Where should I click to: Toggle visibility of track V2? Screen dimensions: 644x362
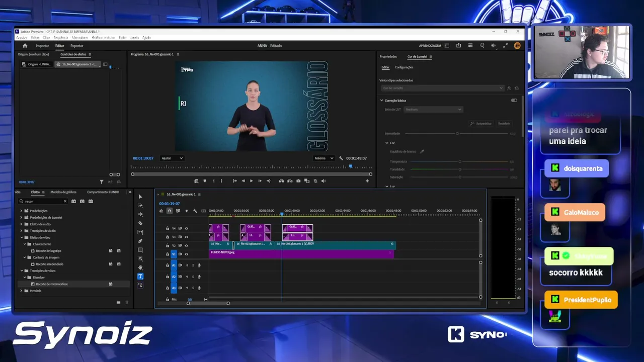pyautogui.click(x=186, y=245)
